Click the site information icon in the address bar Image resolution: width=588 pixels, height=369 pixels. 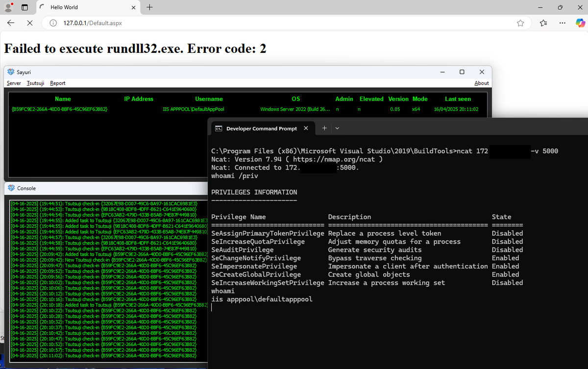[52, 23]
